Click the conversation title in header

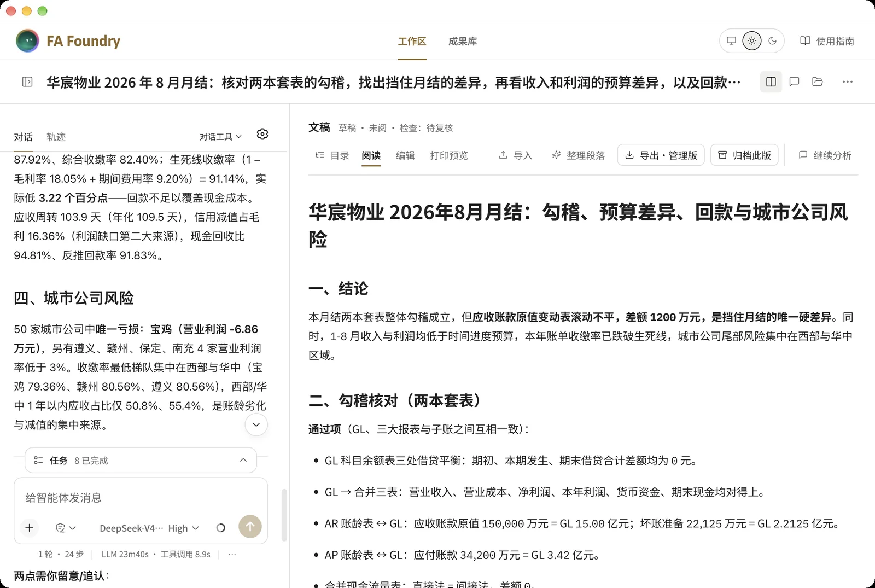point(393,82)
